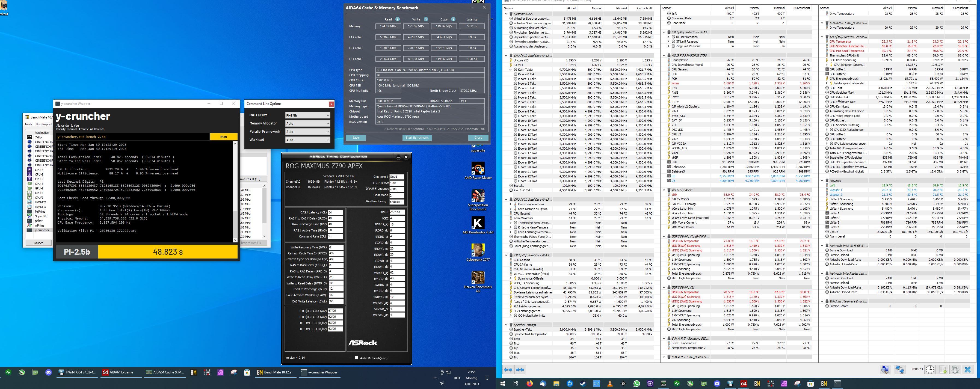Open notification center icon in system tray
Viewport: 980px width, 389px height.
[487, 378]
